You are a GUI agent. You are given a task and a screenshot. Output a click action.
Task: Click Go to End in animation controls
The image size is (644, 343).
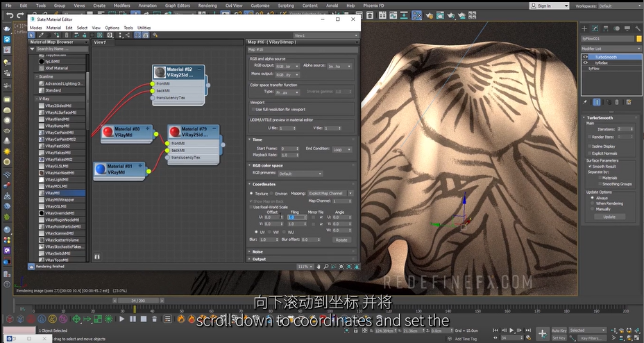pyautogui.click(x=529, y=330)
